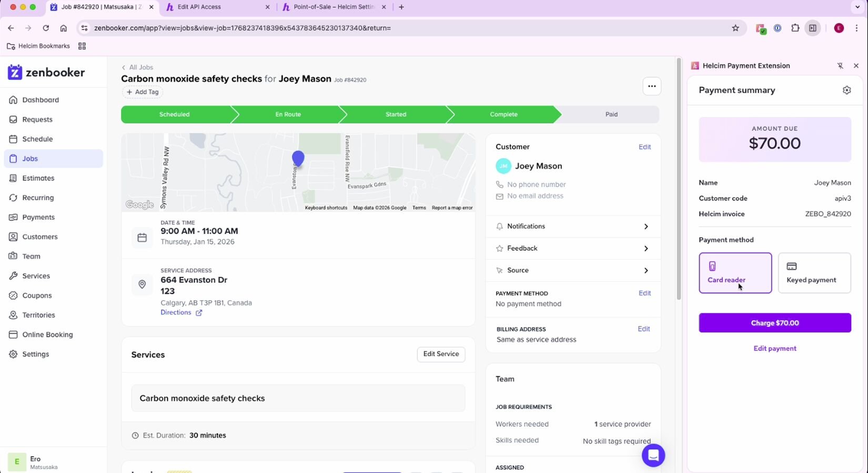The height and width of the screenshot is (473, 868).
Task: Open Helcim payment settings gear icon
Action: click(x=846, y=90)
